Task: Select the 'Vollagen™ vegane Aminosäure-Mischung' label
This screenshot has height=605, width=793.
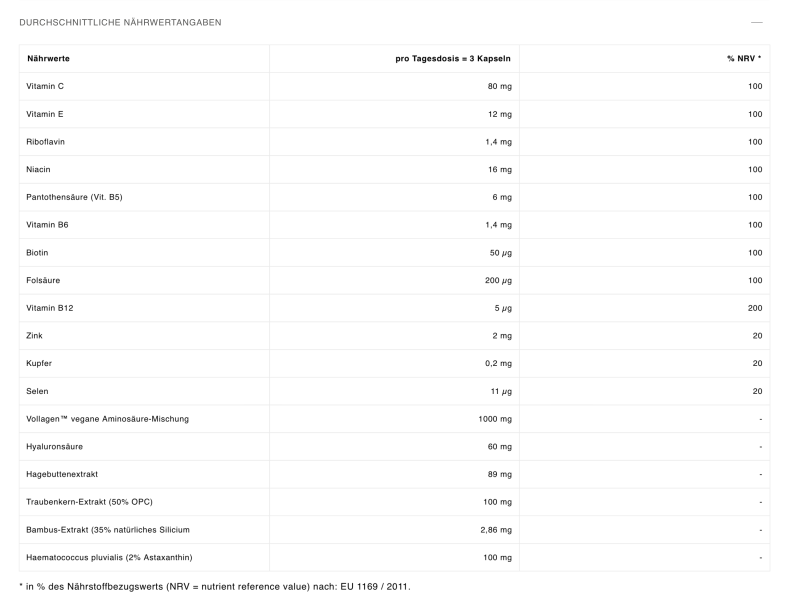Action: pyautogui.click(x=107, y=419)
